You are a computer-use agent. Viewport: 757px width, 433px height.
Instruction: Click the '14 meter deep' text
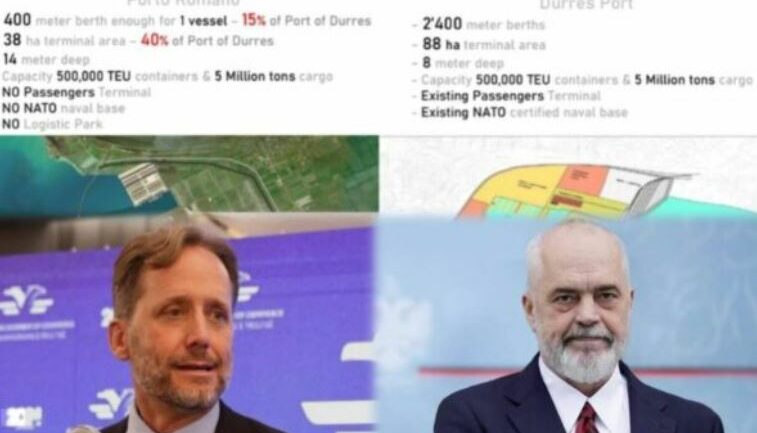pyautogui.click(x=46, y=59)
